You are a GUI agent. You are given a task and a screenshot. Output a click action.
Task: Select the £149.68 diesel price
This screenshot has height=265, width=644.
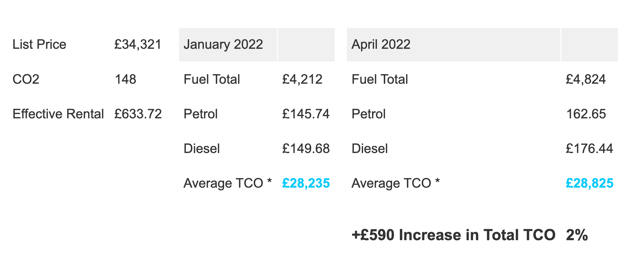click(x=306, y=149)
